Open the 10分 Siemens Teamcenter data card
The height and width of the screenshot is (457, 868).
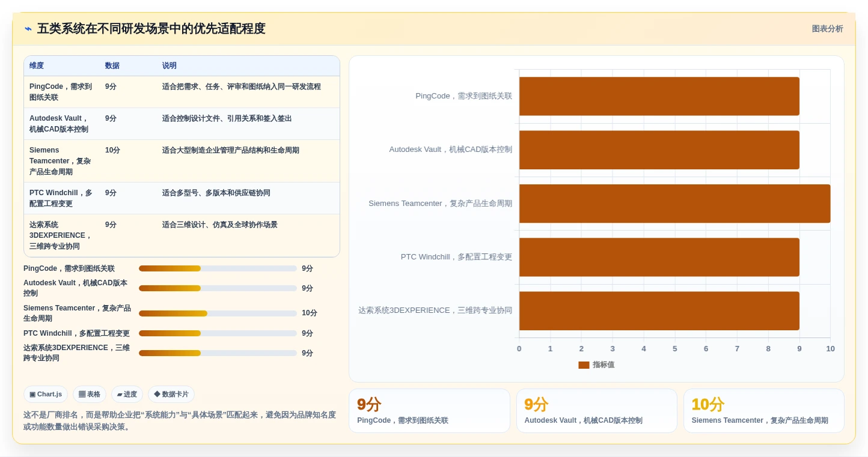763,411
